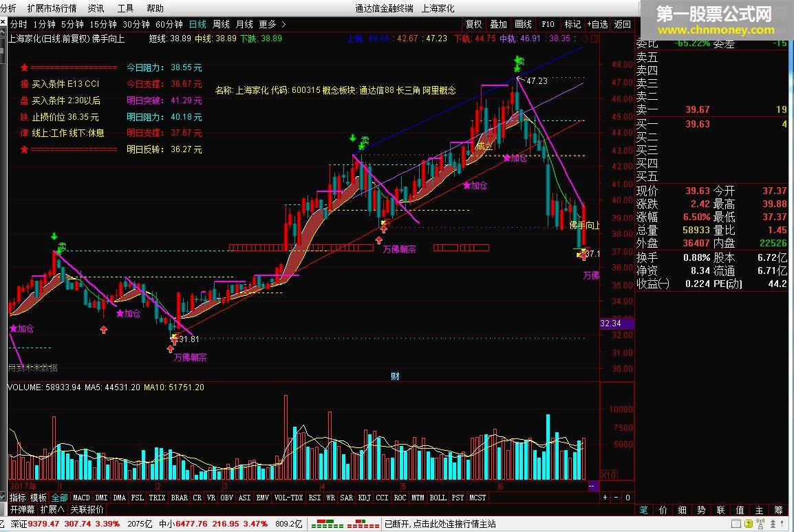Screen dimensions: 794x532
Task: Select the 月线 monthly period tab
Action: point(244,24)
